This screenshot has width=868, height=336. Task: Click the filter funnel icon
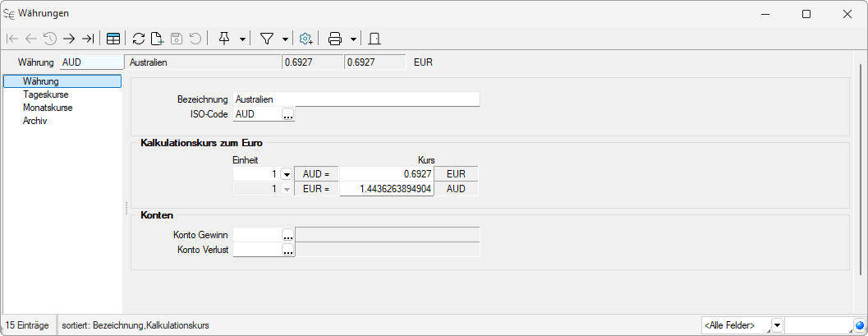(x=267, y=39)
